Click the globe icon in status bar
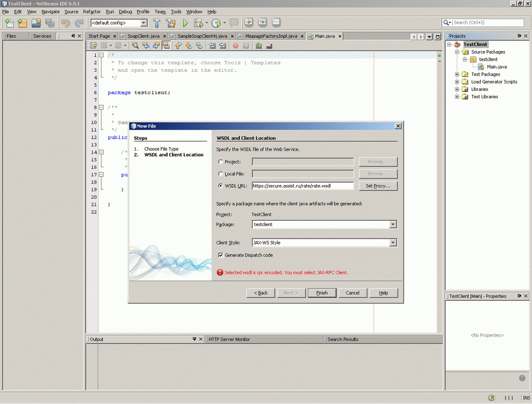The image size is (532, 404). (x=491, y=398)
